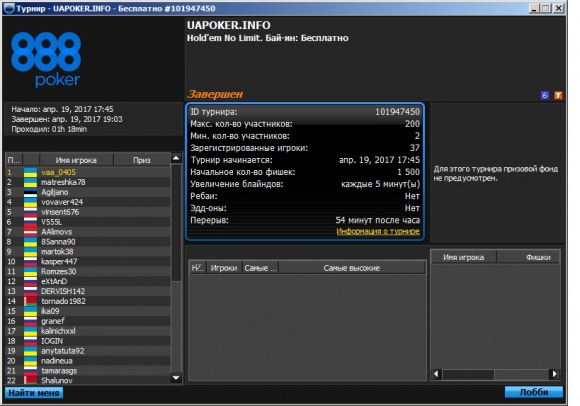Click the 'Самые высокие' table column header
The image size is (580, 406).
(x=352, y=268)
